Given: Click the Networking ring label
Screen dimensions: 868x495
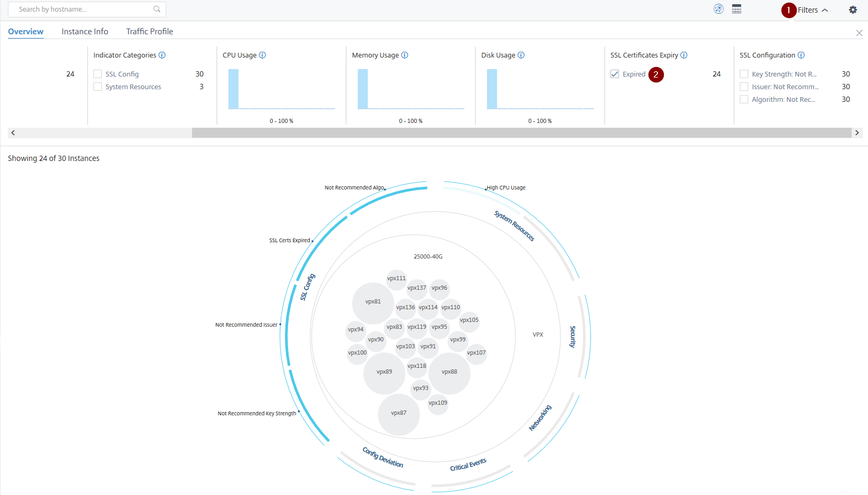Looking at the screenshot, I should click(540, 418).
